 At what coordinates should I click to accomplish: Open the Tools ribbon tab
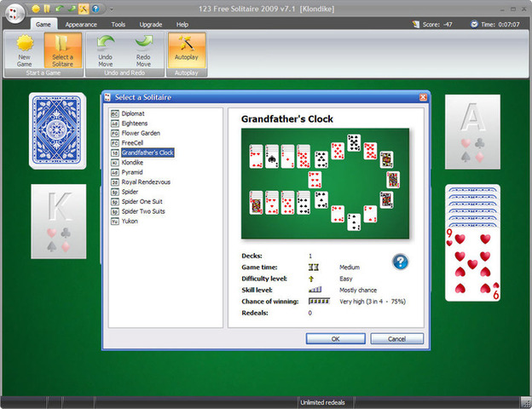(x=119, y=25)
